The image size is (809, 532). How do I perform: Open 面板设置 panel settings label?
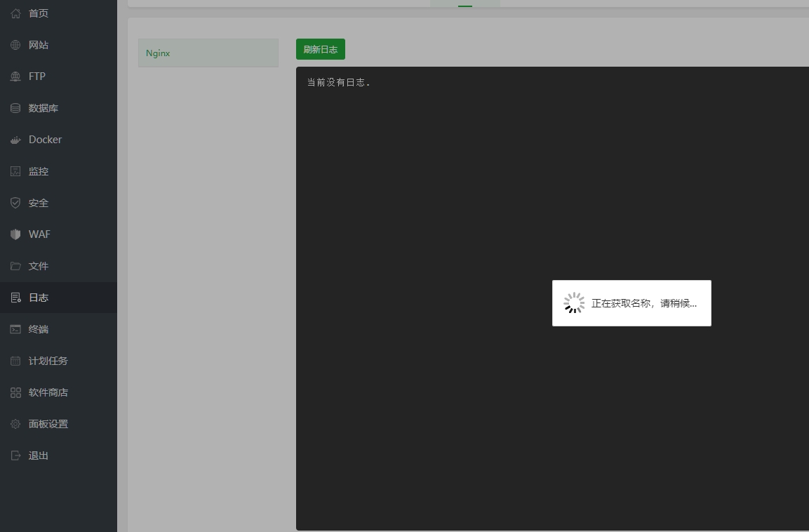48,424
